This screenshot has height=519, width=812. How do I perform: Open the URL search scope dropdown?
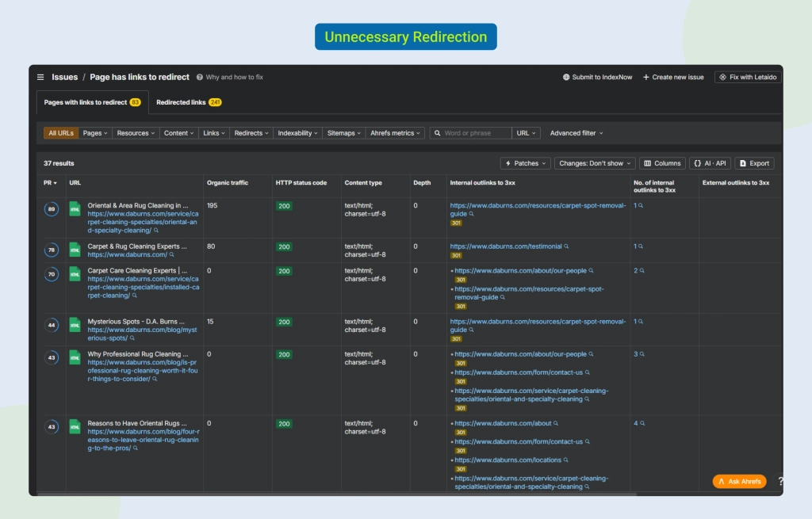point(527,133)
